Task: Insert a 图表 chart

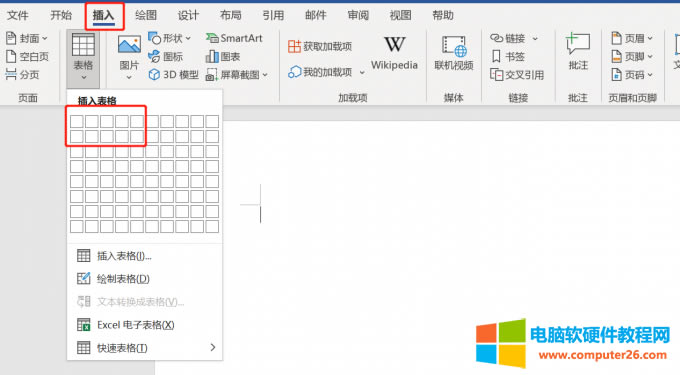Action: tap(223, 56)
